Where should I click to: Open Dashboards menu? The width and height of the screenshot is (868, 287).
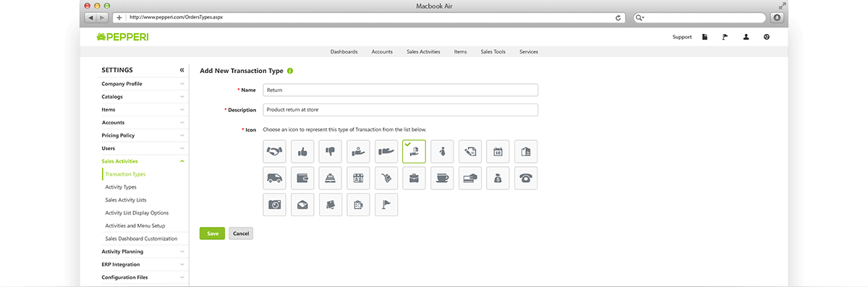(344, 52)
